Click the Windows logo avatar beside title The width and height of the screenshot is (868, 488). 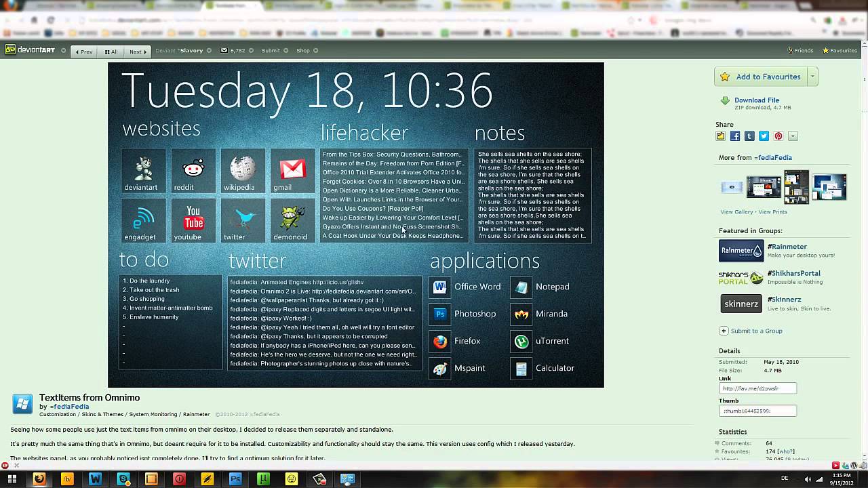(22, 403)
